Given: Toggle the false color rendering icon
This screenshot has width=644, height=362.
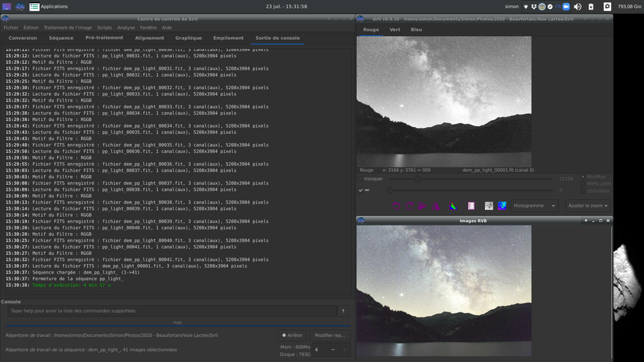Looking at the screenshot, I should (x=502, y=206).
